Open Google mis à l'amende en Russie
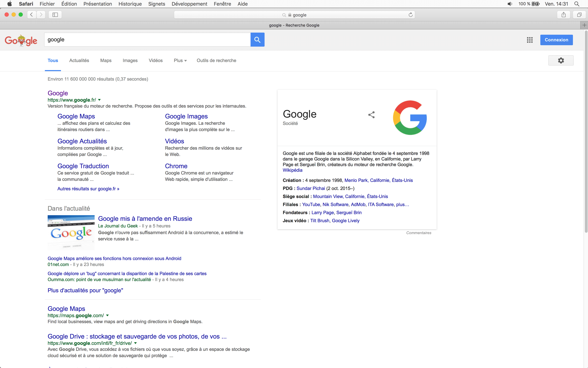This screenshot has width=588, height=368. [x=145, y=219]
